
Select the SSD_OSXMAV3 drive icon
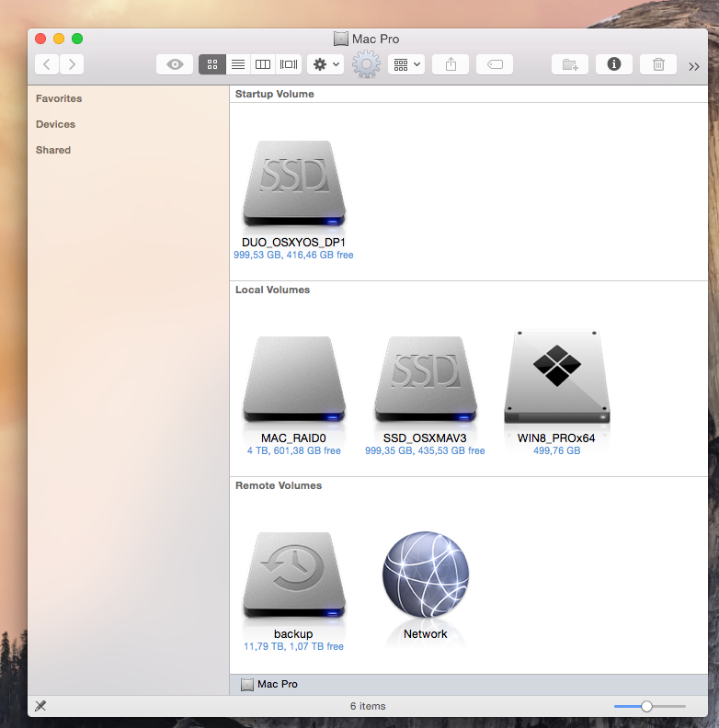(x=426, y=380)
